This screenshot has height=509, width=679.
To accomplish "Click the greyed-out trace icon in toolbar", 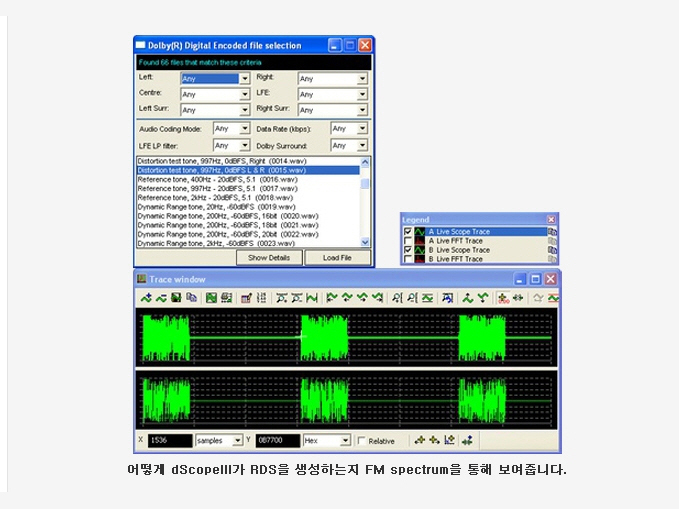I will tap(537, 298).
